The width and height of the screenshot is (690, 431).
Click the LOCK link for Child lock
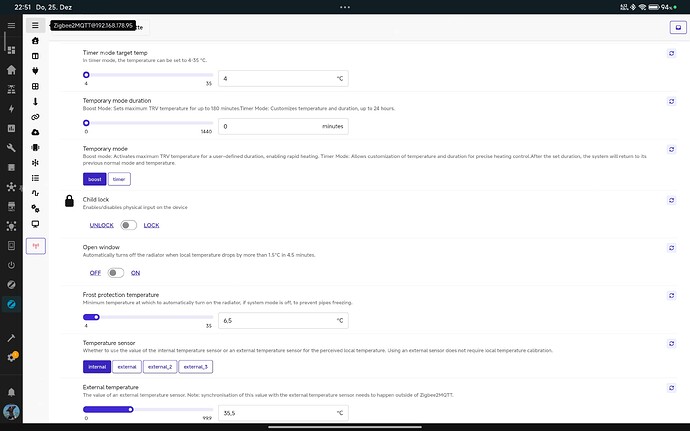[x=151, y=225]
